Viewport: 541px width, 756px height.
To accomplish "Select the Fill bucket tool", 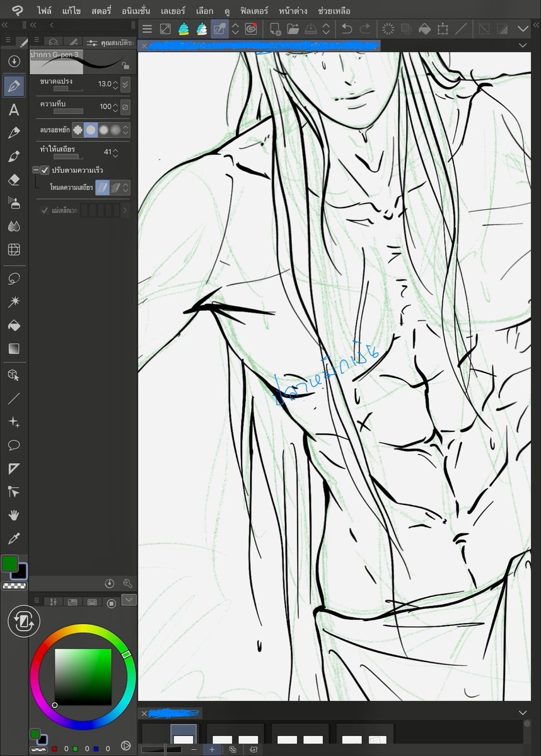I will pyautogui.click(x=14, y=325).
